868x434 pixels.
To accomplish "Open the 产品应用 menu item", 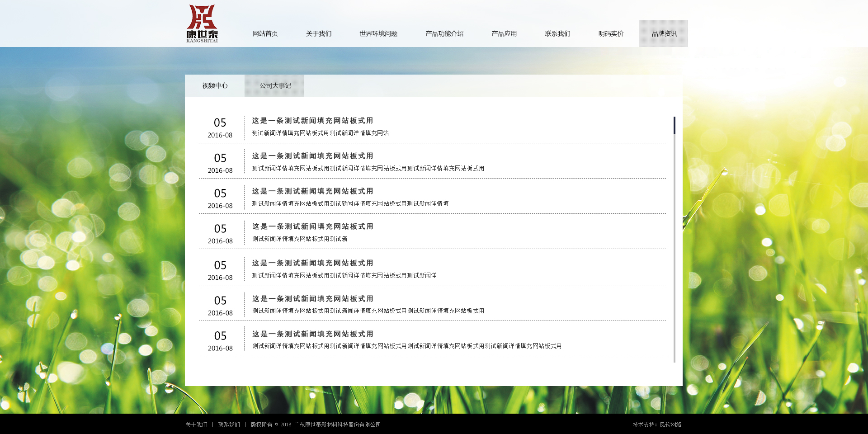I will [x=504, y=33].
